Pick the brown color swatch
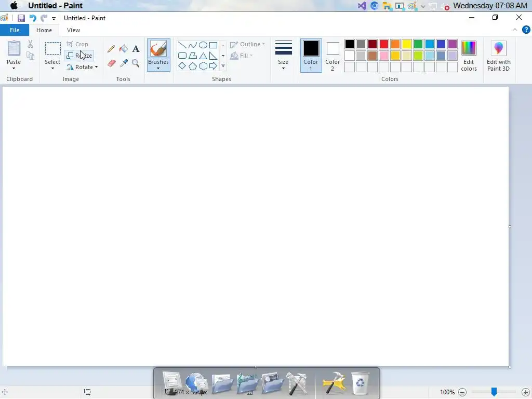This screenshot has height=399, width=532. pyautogui.click(x=373, y=56)
